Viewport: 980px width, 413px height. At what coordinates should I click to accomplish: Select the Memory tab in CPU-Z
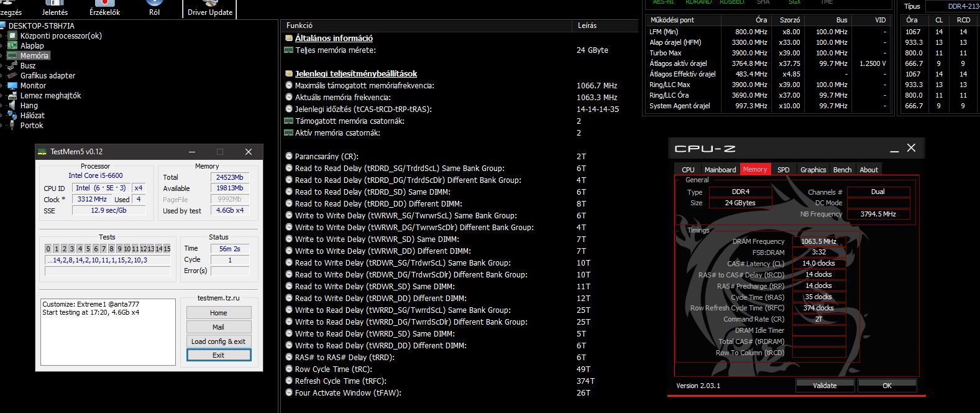point(755,169)
